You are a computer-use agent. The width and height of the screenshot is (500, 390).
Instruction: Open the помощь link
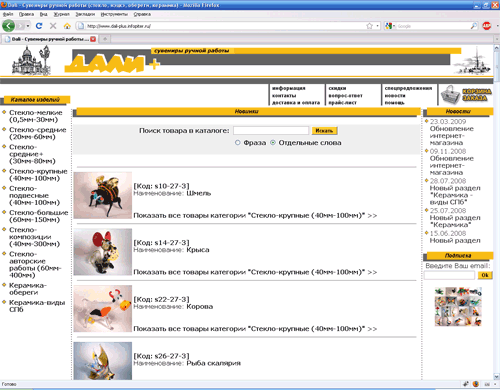pos(394,103)
